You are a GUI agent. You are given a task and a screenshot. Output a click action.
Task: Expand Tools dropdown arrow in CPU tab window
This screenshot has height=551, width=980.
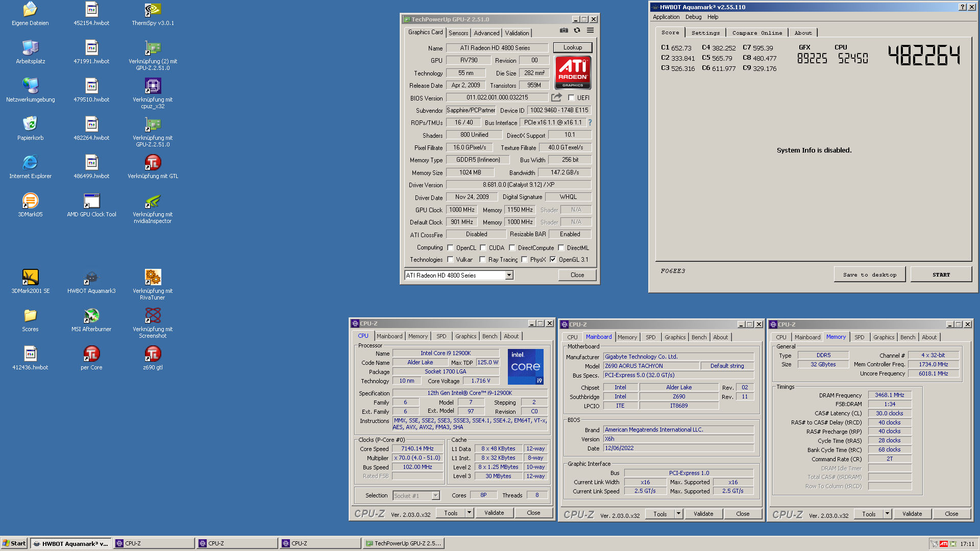coord(469,513)
